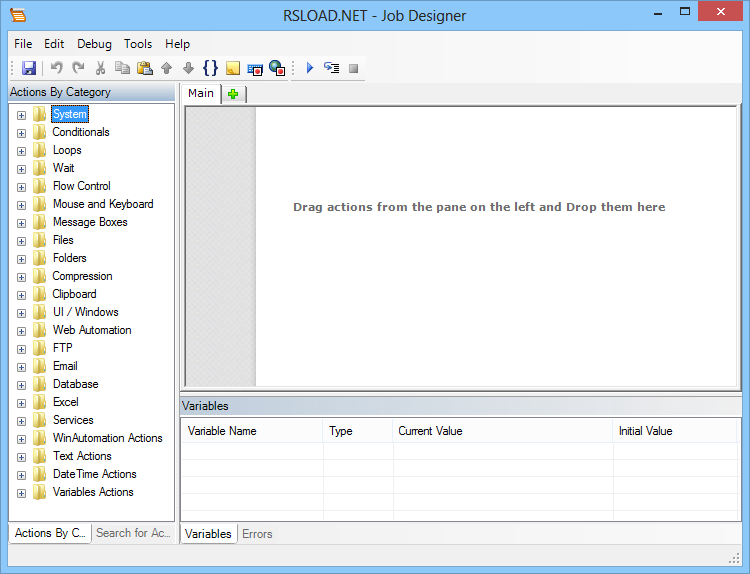Click the Move action up arrow icon
The height and width of the screenshot is (574, 750).
pos(166,68)
